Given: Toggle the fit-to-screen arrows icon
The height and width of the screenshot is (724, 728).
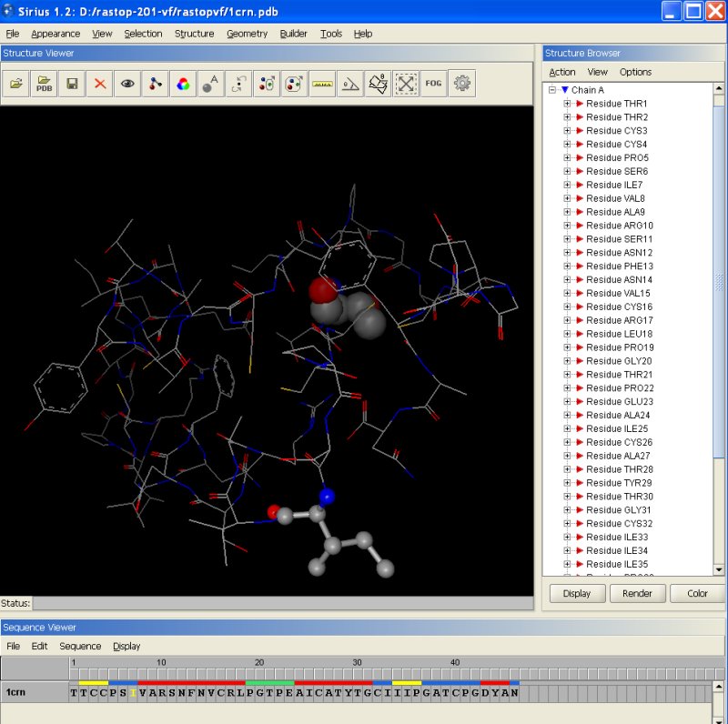Looking at the screenshot, I should 406,84.
